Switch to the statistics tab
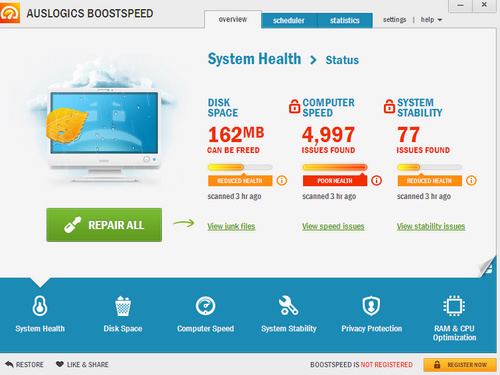The height and width of the screenshot is (375, 500). [345, 20]
